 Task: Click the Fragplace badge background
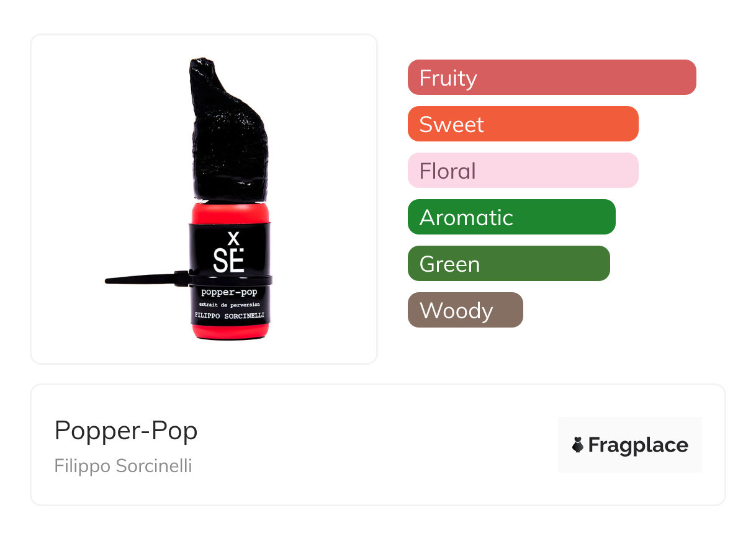coord(630,445)
